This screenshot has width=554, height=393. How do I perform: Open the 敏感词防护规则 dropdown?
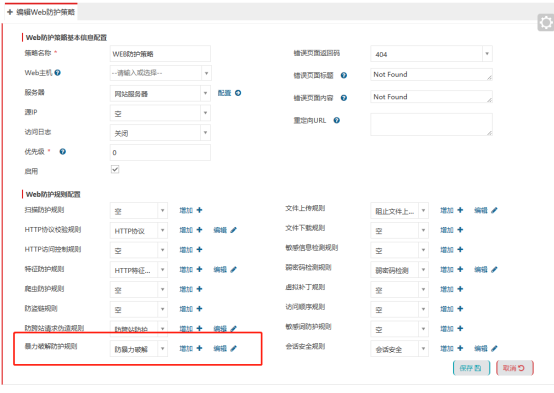[x=400, y=329]
